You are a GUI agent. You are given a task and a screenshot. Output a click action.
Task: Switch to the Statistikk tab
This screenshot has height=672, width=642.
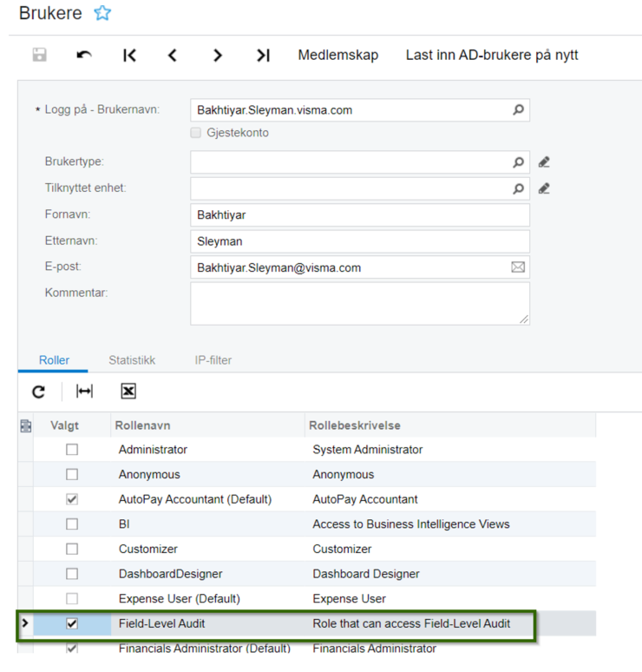[x=131, y=359]
